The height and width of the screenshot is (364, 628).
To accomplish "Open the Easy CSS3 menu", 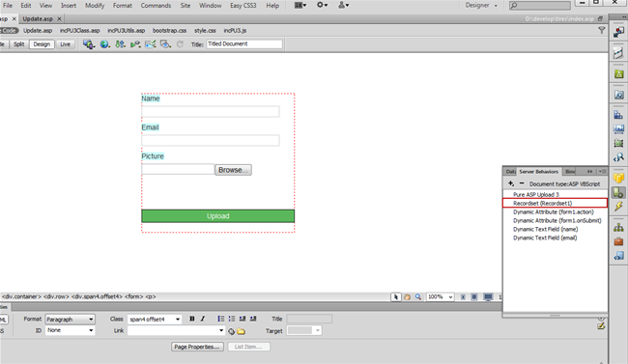I will [243, 6].
